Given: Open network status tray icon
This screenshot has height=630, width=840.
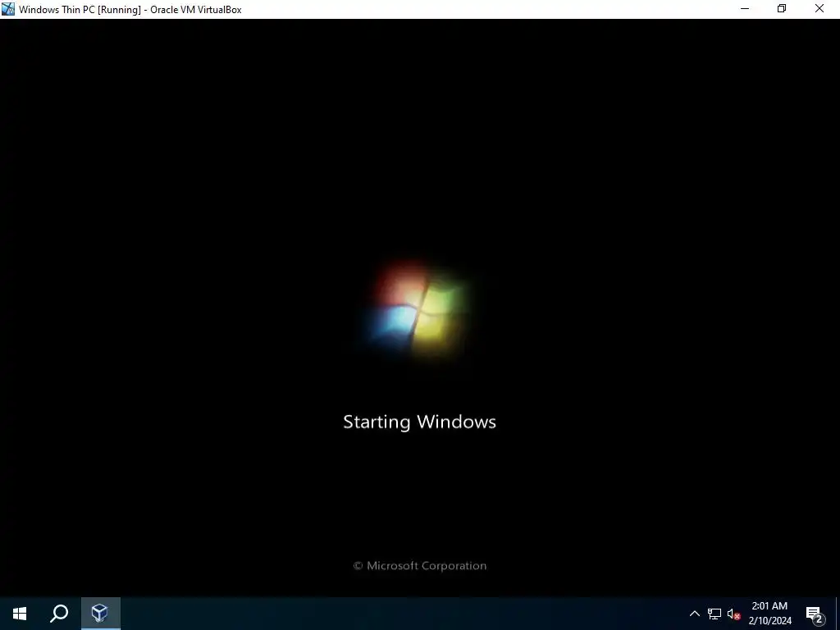Looking at the screenshot, I should pyautogui.click(x=714, y=614).
